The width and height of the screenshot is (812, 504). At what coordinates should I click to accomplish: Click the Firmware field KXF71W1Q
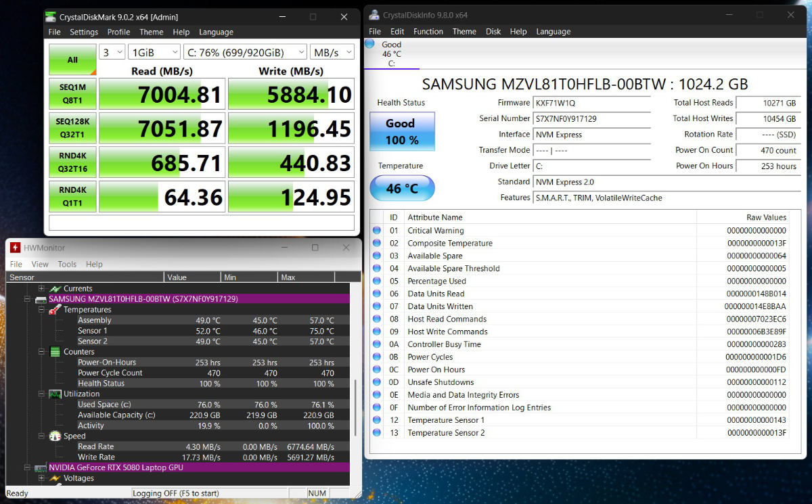pyautogui.click(x=591, y=103)
